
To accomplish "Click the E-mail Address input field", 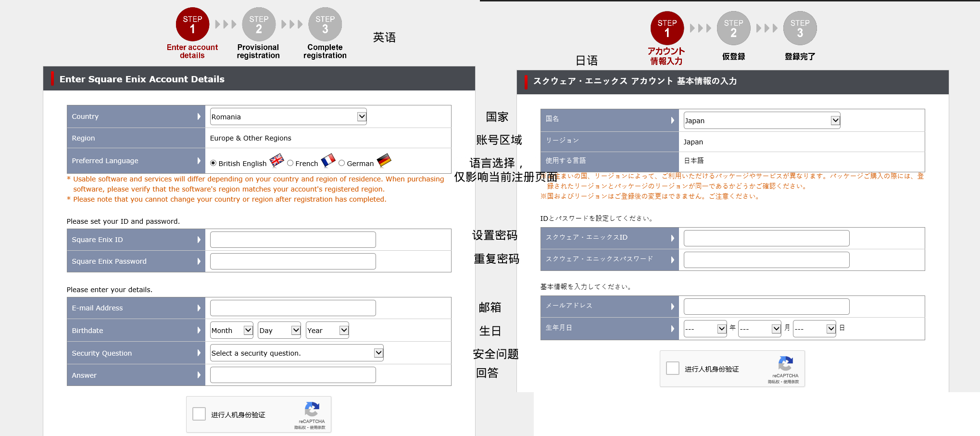I will click(x=293, y=308).
